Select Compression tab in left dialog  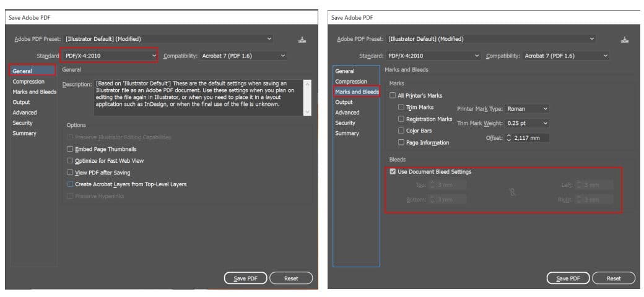click(x=28, y=82)
